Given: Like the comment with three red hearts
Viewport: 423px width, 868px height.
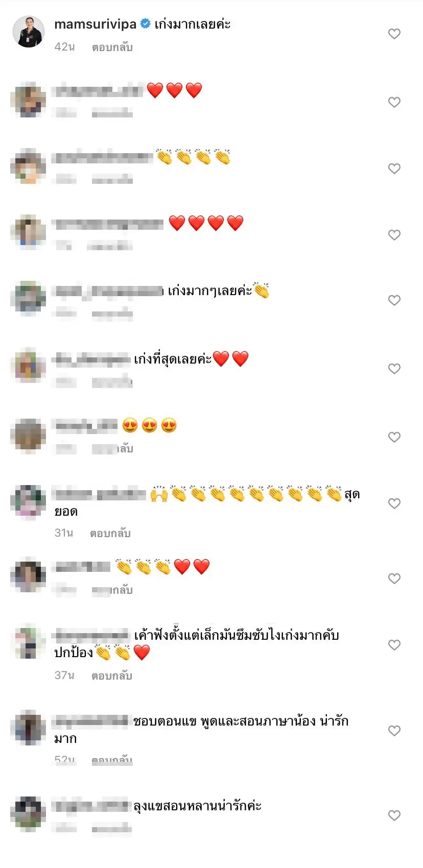Looking at the screenshot, I should 394,102.
